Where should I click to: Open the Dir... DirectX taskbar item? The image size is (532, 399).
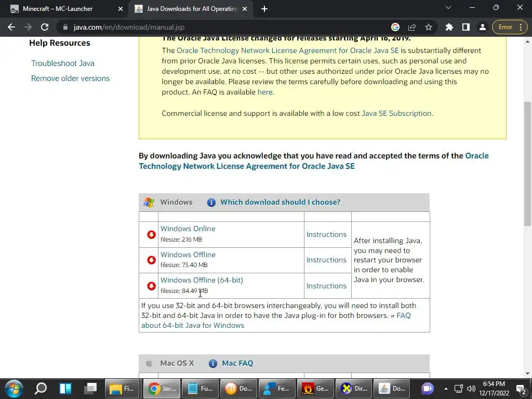click(x=353, y=389)
